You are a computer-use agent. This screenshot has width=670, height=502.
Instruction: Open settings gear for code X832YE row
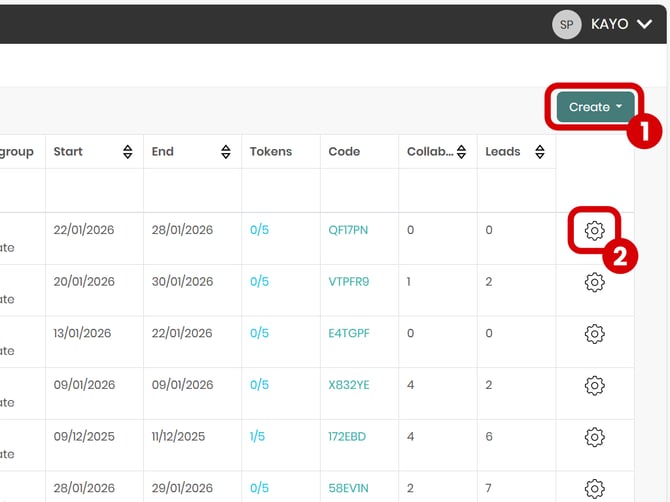click(x=594, y=385)
